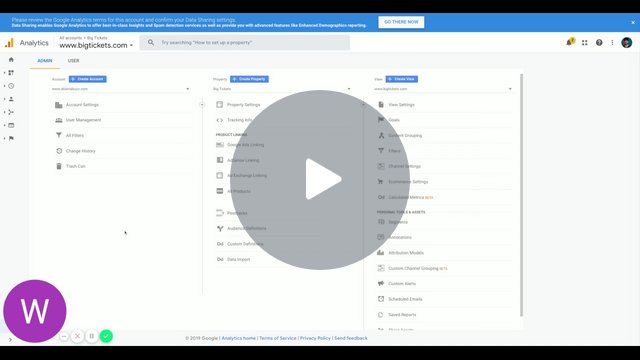640x360 pixels.
Task: Click the Google Analytics logo
Action: tap(9, 43)
